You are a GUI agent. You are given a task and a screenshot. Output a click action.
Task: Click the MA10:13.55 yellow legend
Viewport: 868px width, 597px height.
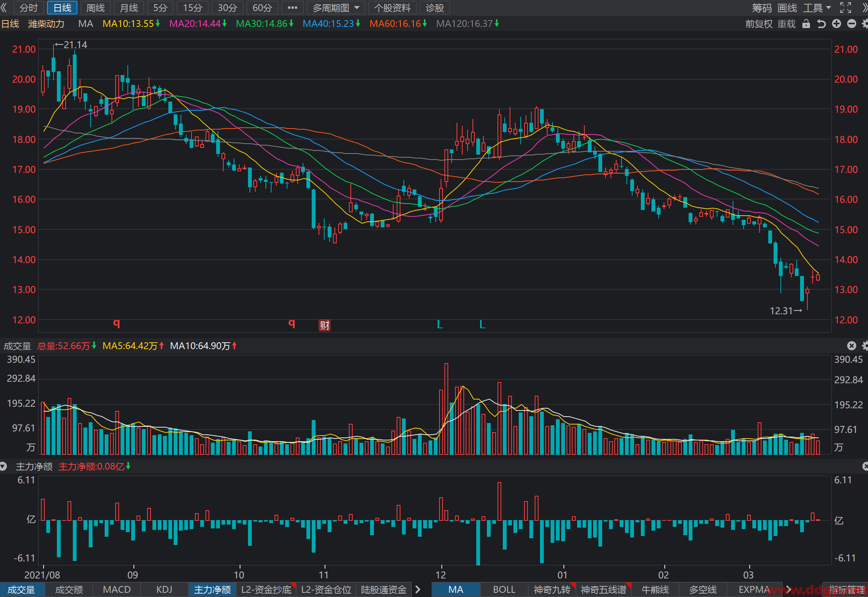(x=131, y=24)
